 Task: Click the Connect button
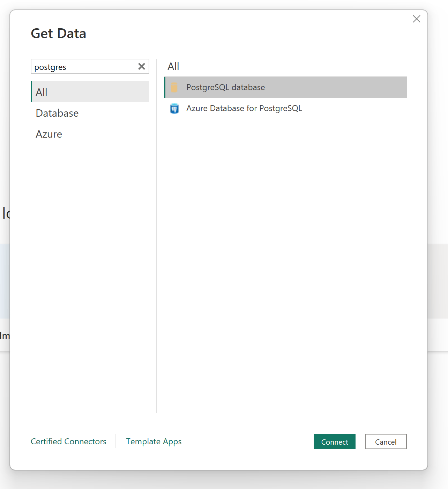click(x=334, y=441)
